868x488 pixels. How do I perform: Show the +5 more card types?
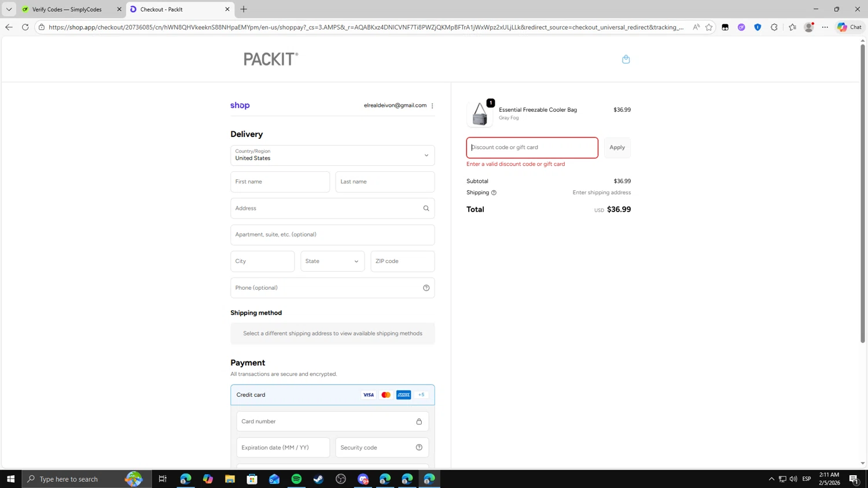click(x=421, y=395)
